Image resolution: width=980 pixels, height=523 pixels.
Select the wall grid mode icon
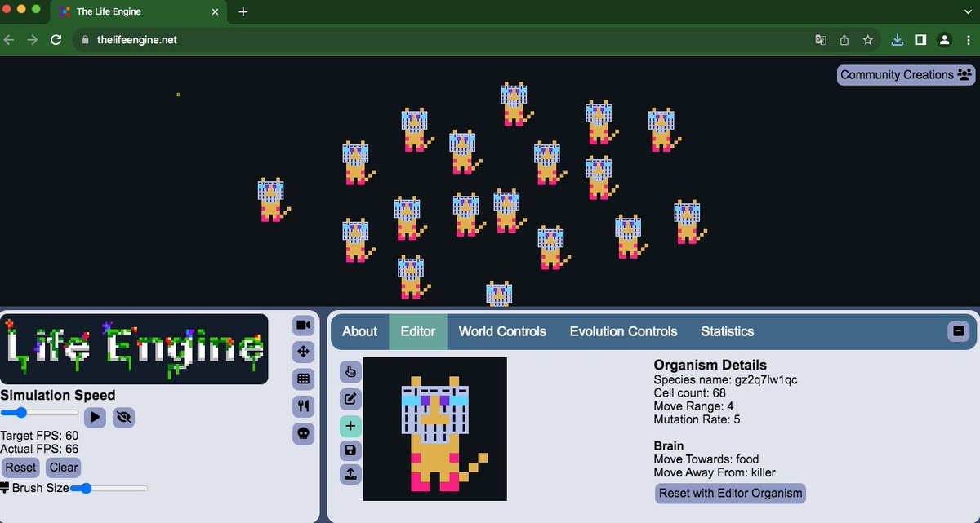tap(304, 379)
